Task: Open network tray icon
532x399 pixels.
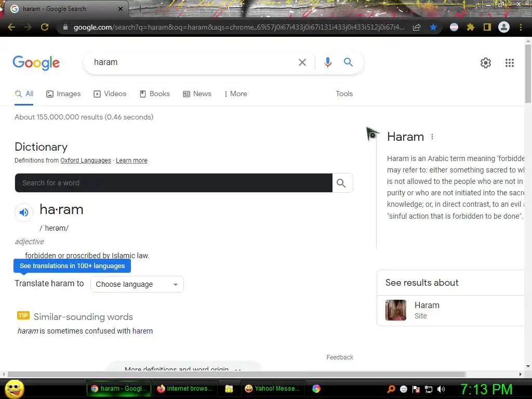Action: (x=429, y=389)
